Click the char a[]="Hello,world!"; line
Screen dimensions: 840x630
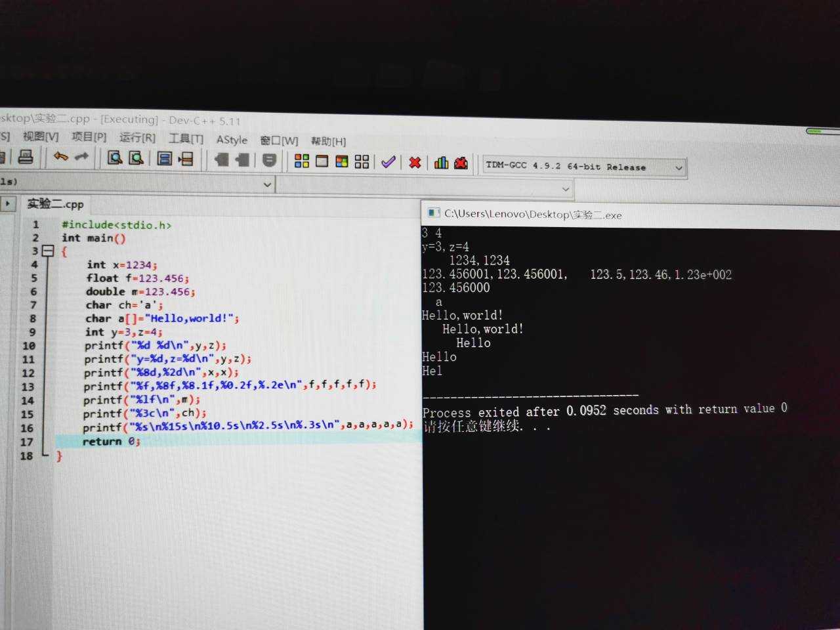click(162, 318)
